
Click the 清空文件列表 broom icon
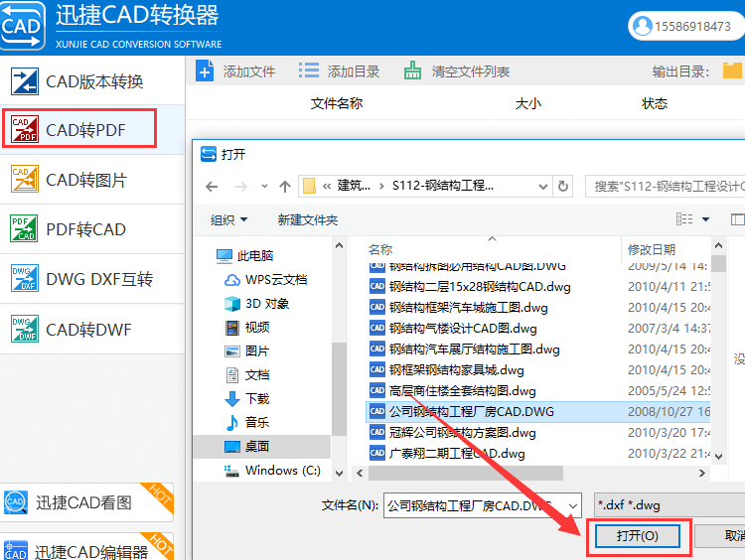[412, 70]
